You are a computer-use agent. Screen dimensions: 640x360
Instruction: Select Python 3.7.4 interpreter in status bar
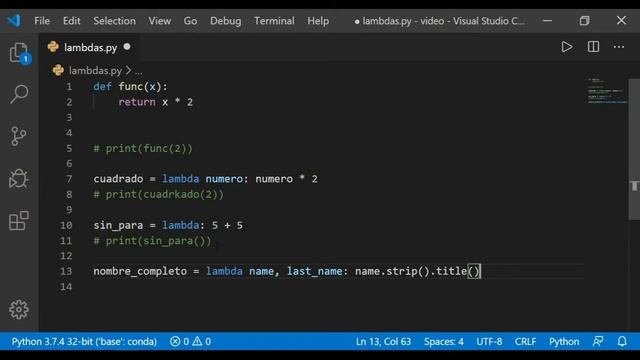(84, 341)
